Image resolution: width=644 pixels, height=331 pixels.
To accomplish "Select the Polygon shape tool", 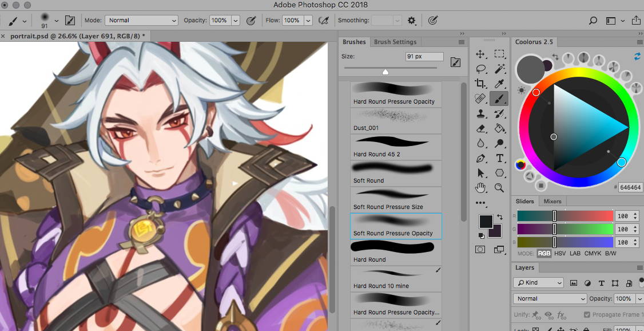I will (x=499, y=173).
